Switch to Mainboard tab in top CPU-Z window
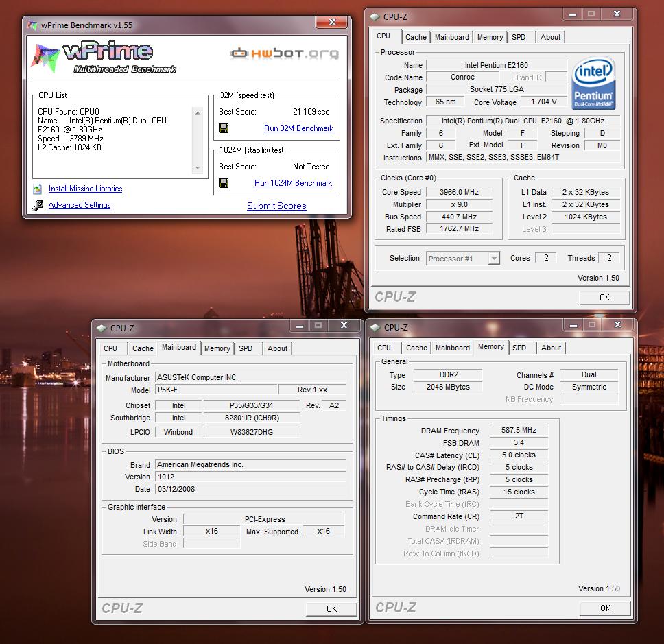Screen dimensions: 664x644 click(x=452, y=37)
